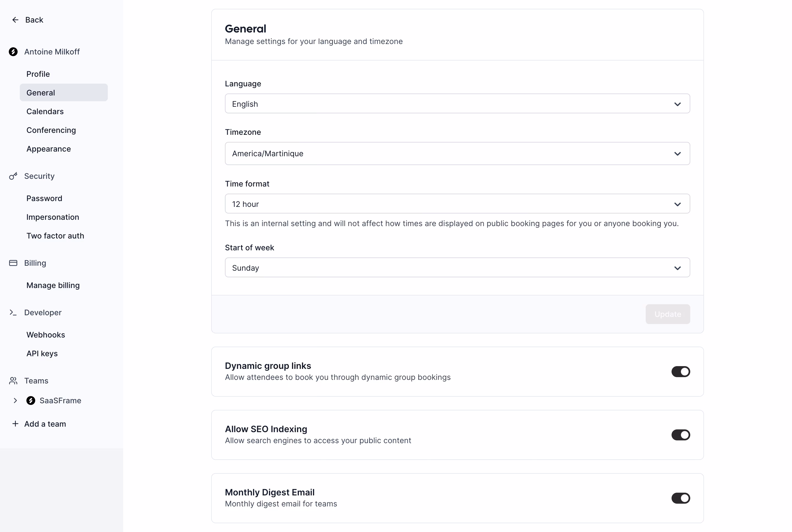Click Add a team link

tap(45, 424)
